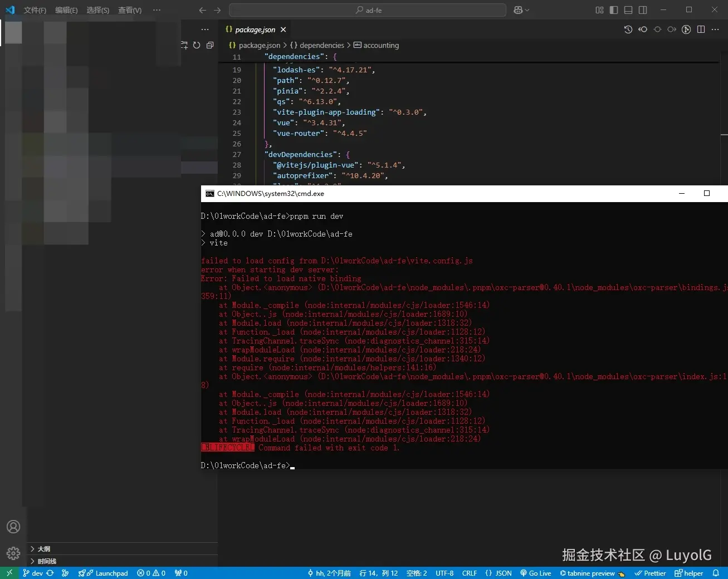Click the "vite-plugin-app-loading" entry
Viewport: 728px width, 579px height.
click(350, 112)
